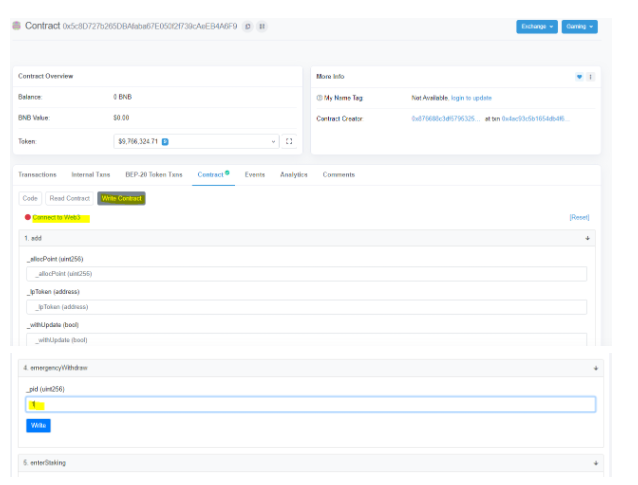Focus the _allocPoint (uint256) input field
Viewport: 638px width, 485px height.
click(306, 274)
